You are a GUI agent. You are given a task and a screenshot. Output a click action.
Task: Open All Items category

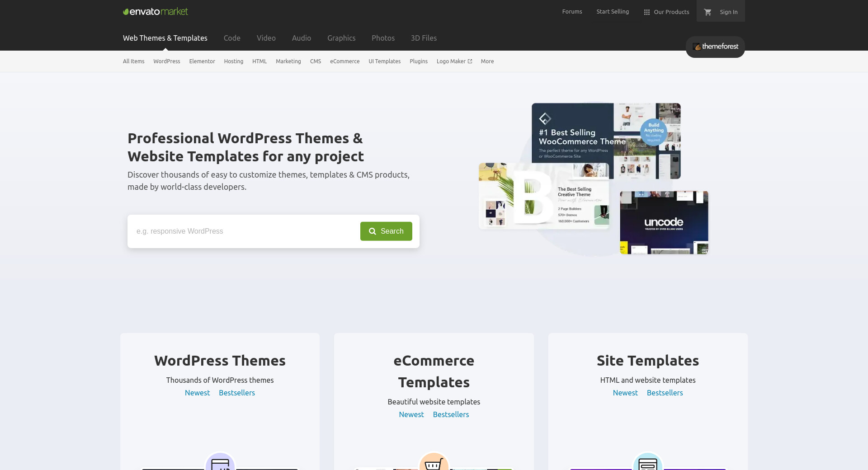[x=134, y=61]
